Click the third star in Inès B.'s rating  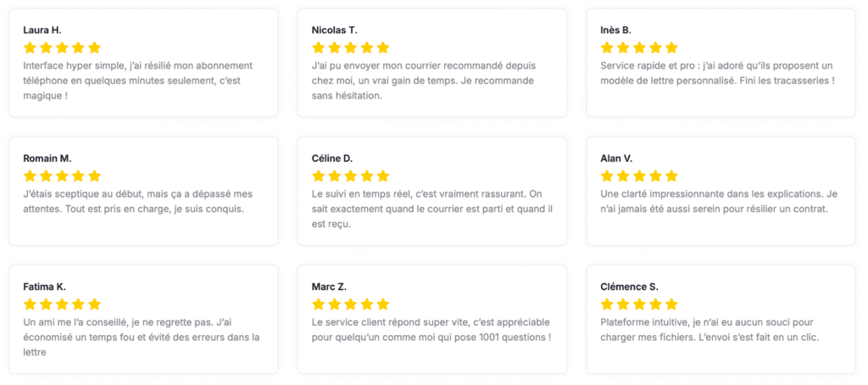[x=639, y=47]
